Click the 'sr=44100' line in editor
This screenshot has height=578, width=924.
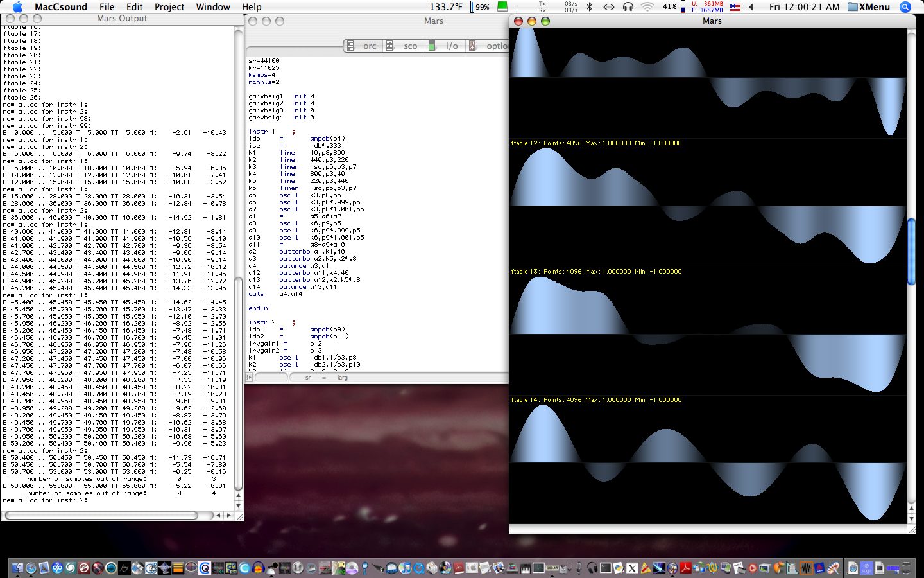[264, 61]
